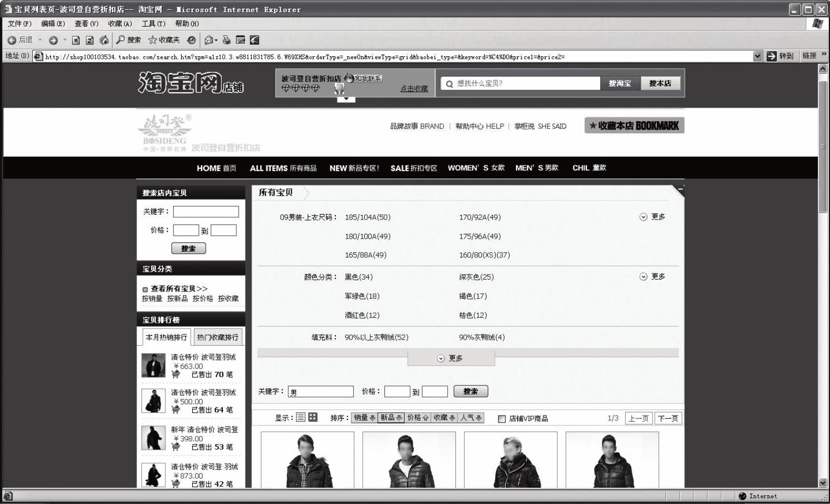The image size is (830, 504).
Task: Click the Refresh page icon in toolbar
Action: [x=90, y=40]
